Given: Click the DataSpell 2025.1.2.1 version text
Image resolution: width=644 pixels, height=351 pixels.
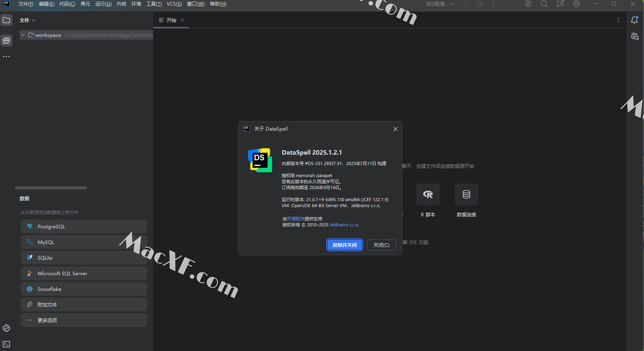Looking at the screenshot, I should tap(312, 152).
